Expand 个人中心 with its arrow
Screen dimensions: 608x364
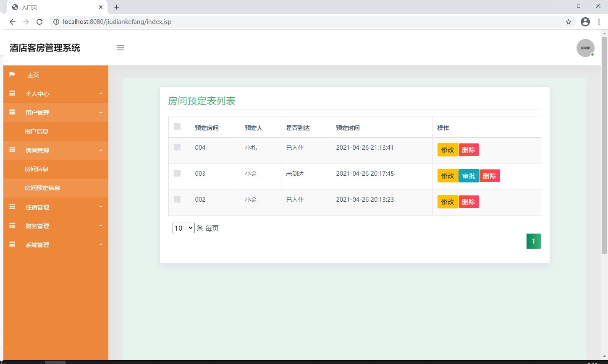(x=101, y=94)
